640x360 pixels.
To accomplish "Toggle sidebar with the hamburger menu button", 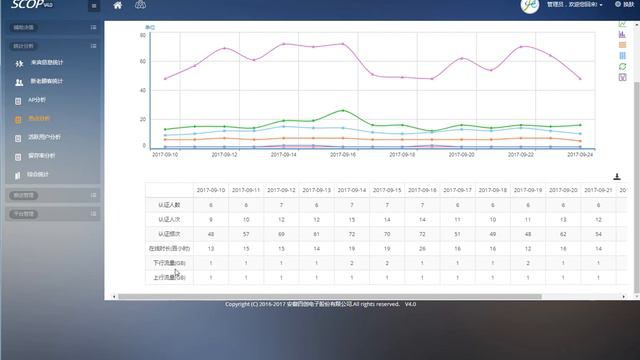I will click(94, 6).
